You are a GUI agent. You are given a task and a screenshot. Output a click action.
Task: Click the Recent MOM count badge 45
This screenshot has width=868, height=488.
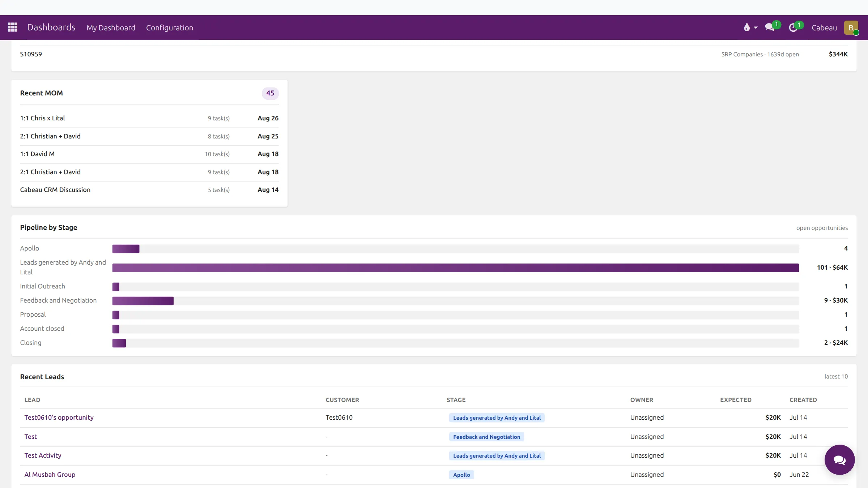(270, 93)
